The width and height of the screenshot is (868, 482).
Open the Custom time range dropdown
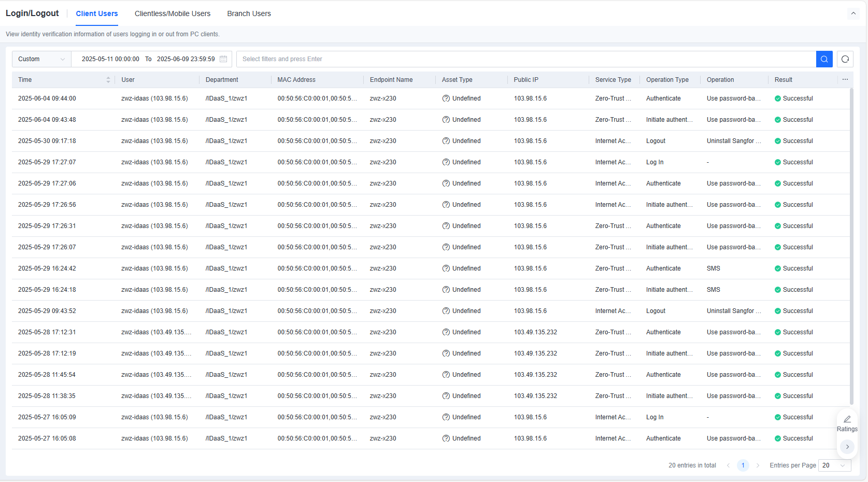coord(41,59)
